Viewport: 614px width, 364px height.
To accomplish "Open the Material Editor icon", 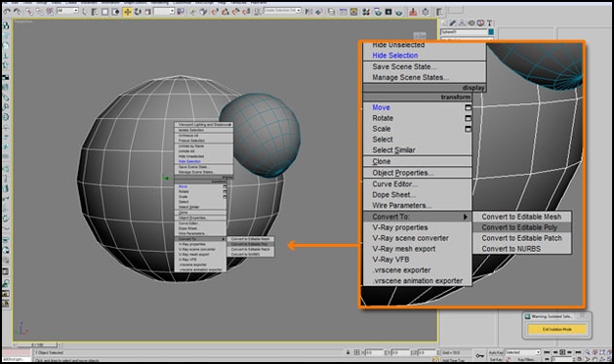I will click(x=366, y=12).
